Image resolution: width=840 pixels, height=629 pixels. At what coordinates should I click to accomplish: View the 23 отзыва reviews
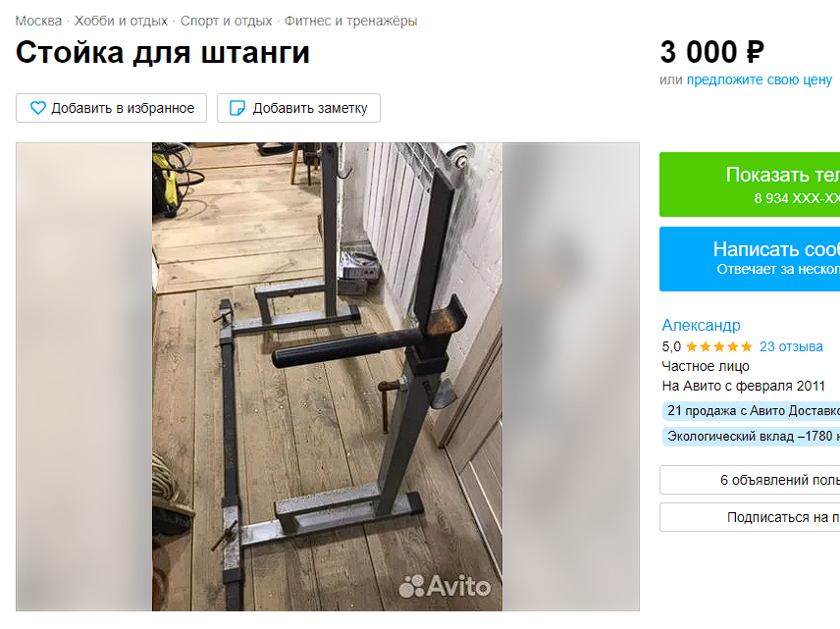tap(791, 346)
